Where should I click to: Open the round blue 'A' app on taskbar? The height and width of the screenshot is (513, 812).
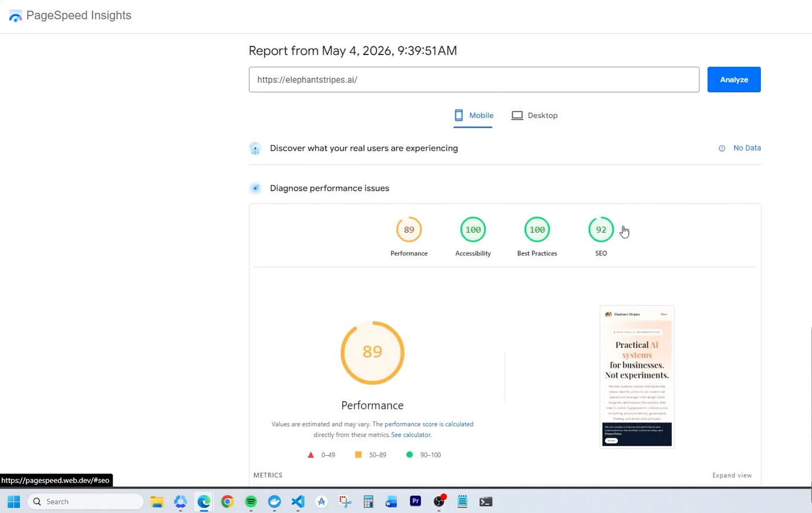coord(321,501)
